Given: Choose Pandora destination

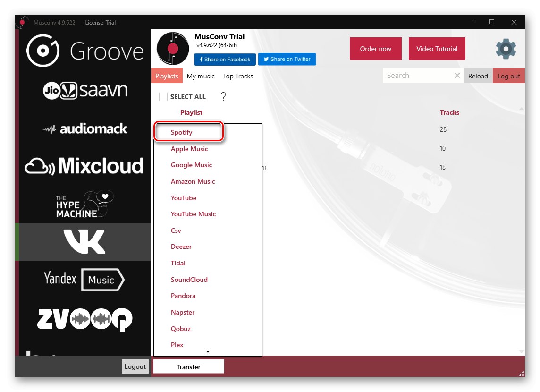Looking at the screenshot, I should pyautogui.click(x=183, y=296).
